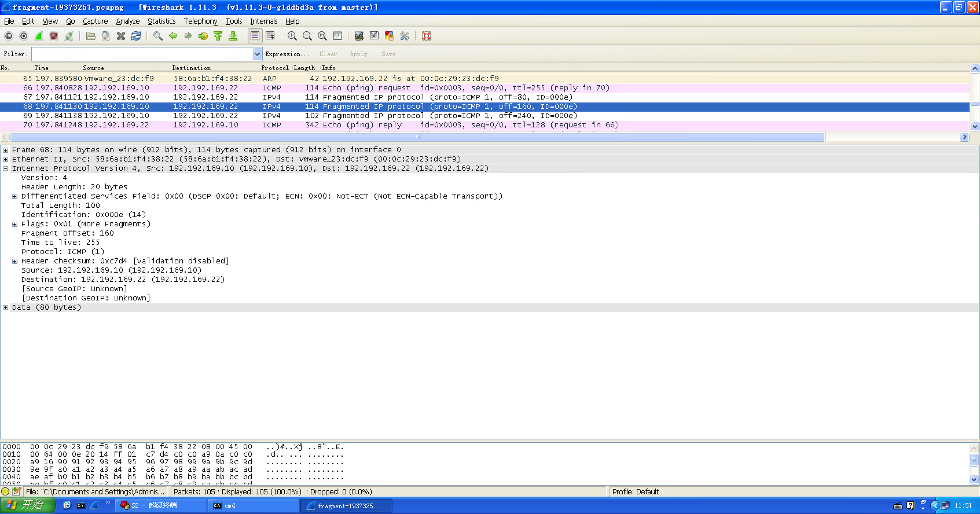Click the filter Clear button

(328, 54)
